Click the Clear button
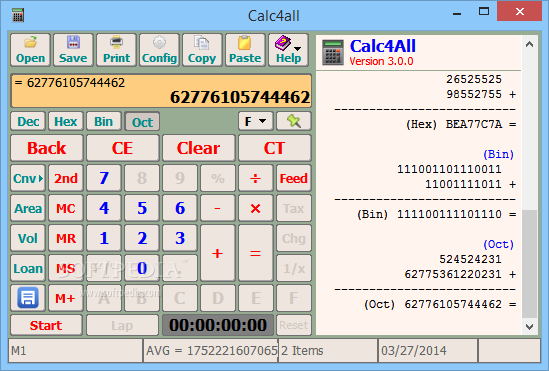 pyautogui.click(x=199, y=148)
